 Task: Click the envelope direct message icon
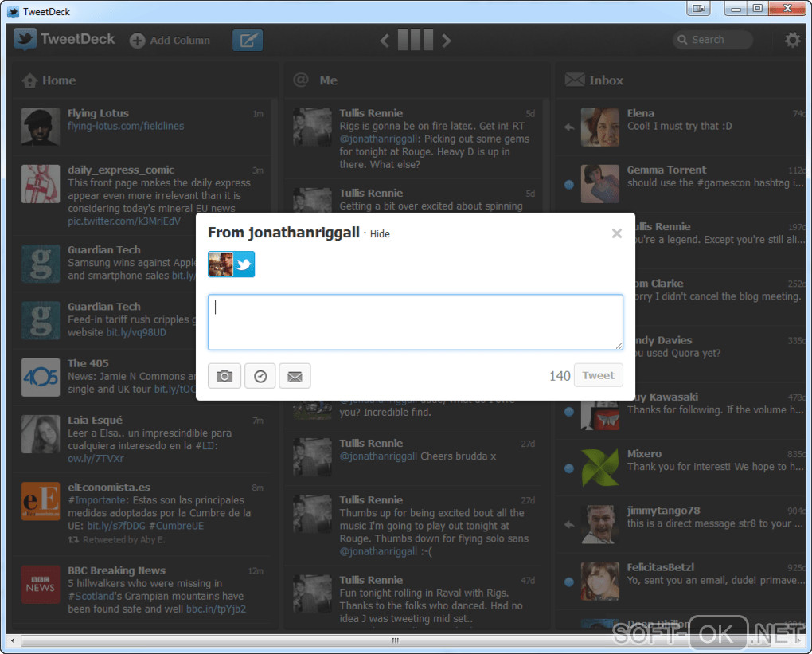click(295, 376)
